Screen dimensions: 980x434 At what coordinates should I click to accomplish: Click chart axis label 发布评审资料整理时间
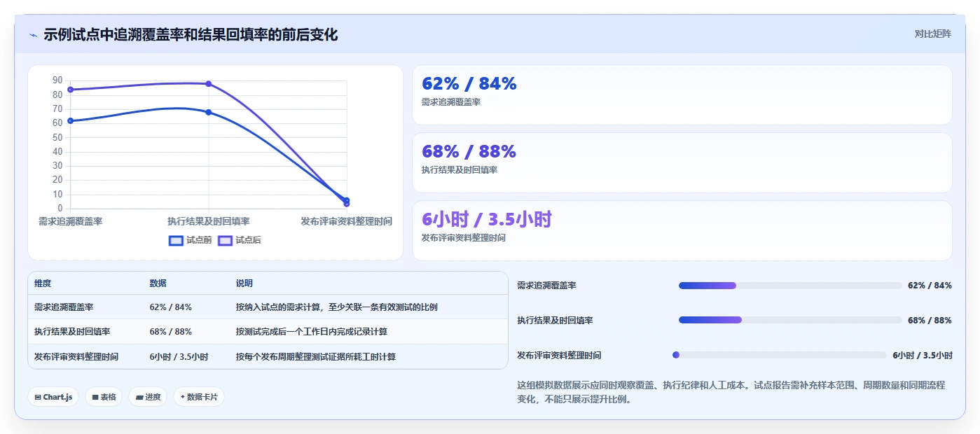coord(346,221)
